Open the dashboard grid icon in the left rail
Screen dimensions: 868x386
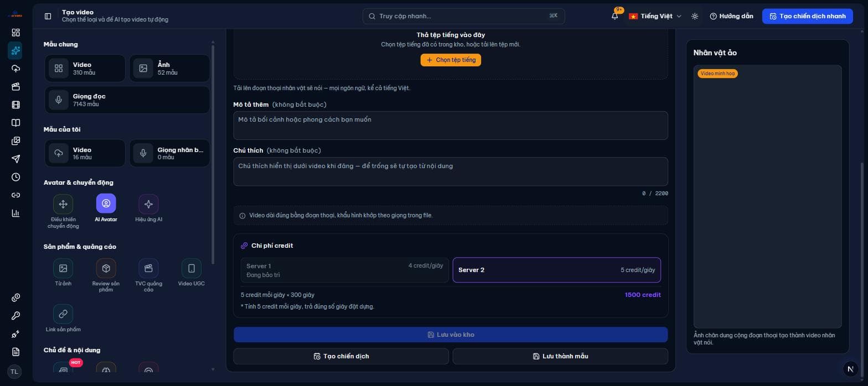click(x=15, y=33)
